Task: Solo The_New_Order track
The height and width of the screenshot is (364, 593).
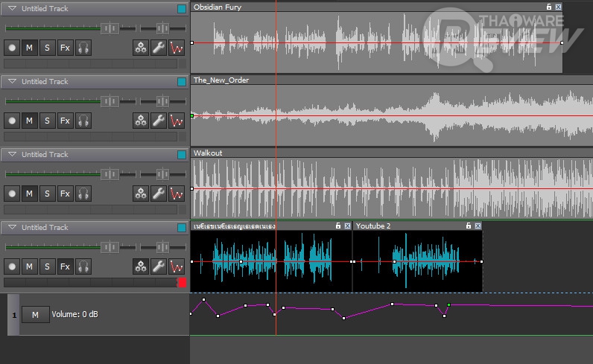Action: 47,121
